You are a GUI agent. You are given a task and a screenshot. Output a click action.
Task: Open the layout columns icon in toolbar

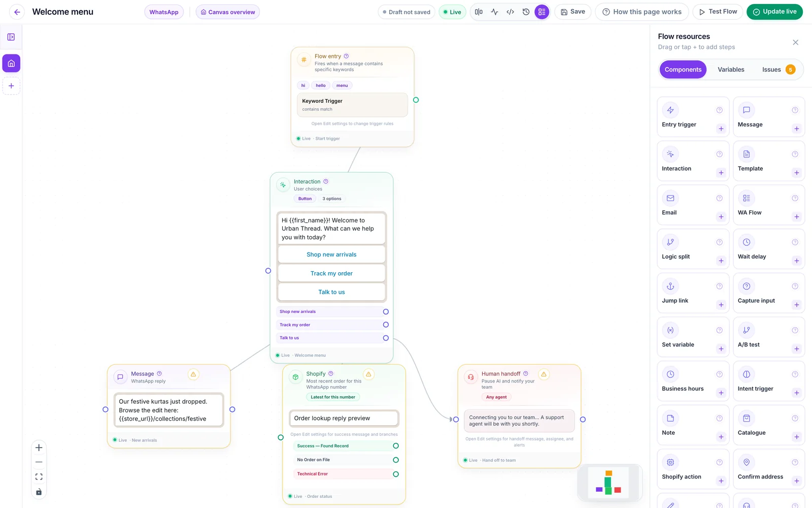point(479,12)
